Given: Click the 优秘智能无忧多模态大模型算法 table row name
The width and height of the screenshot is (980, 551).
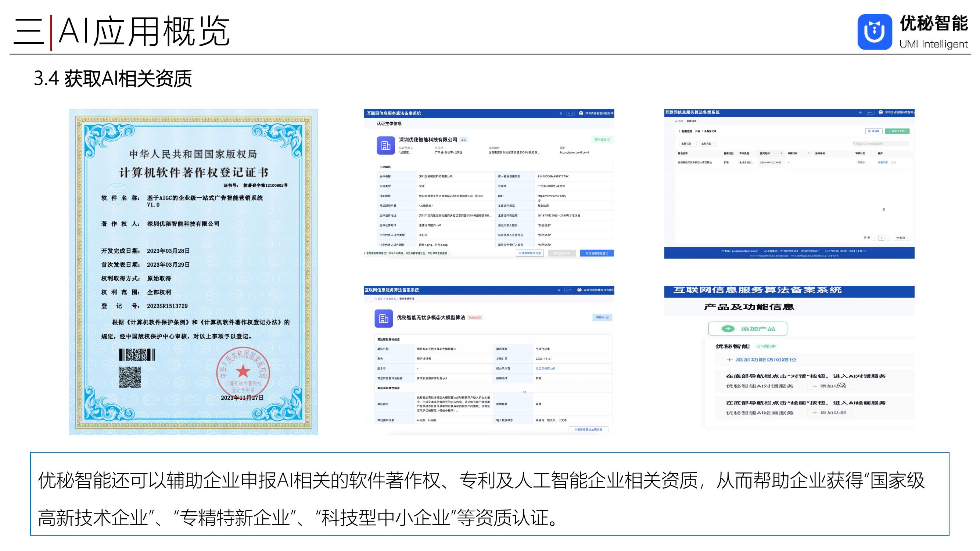Looking at the screenshot, I should (x=695, y=162).
